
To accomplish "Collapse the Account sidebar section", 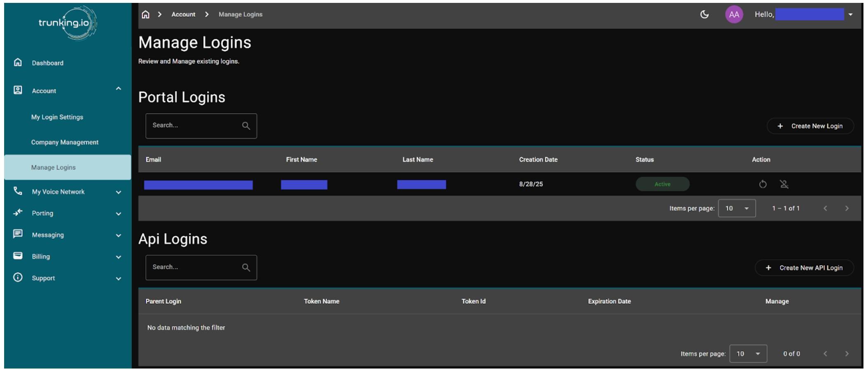I will [x=118, y=89].
